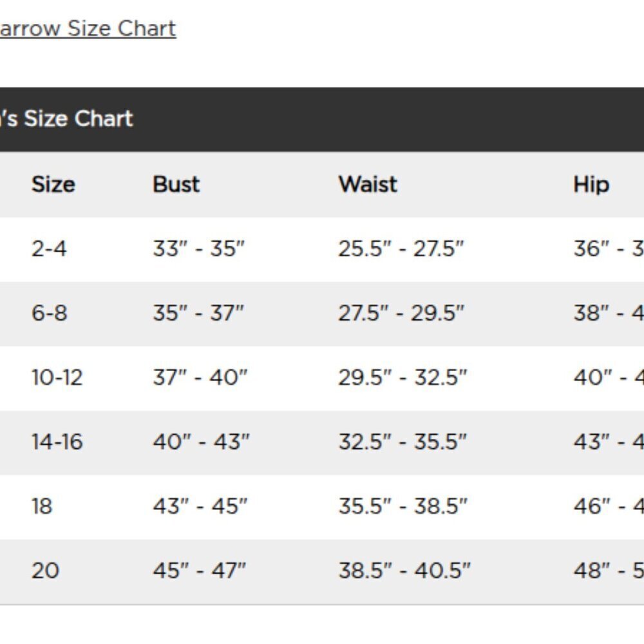Select the Bust column header
Viewport: 644px width, 644px height.
click(x=176, y=184)
